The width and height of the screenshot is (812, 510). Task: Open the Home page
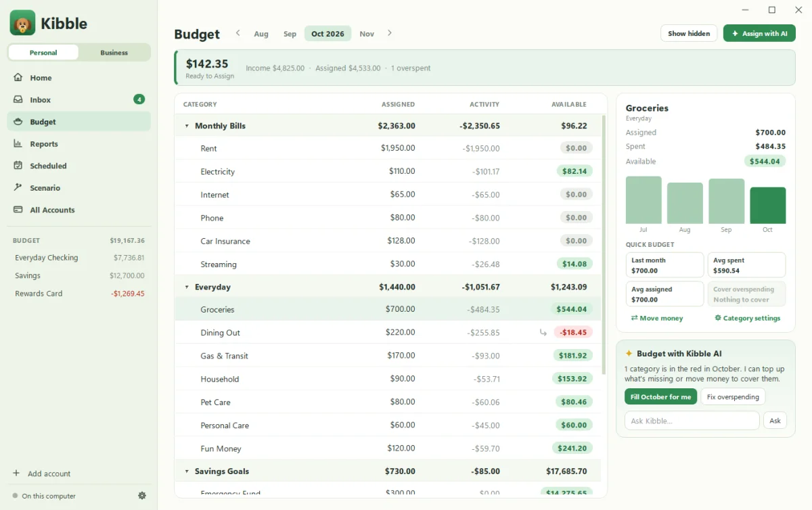pos(79,78)
